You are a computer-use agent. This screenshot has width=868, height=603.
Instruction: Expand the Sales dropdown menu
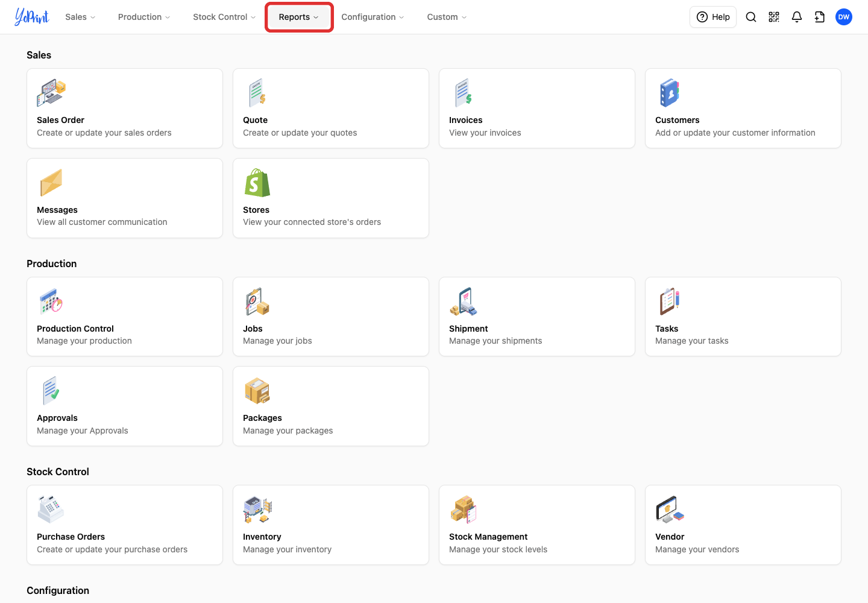pyautogui.click(x=80, y=17)
